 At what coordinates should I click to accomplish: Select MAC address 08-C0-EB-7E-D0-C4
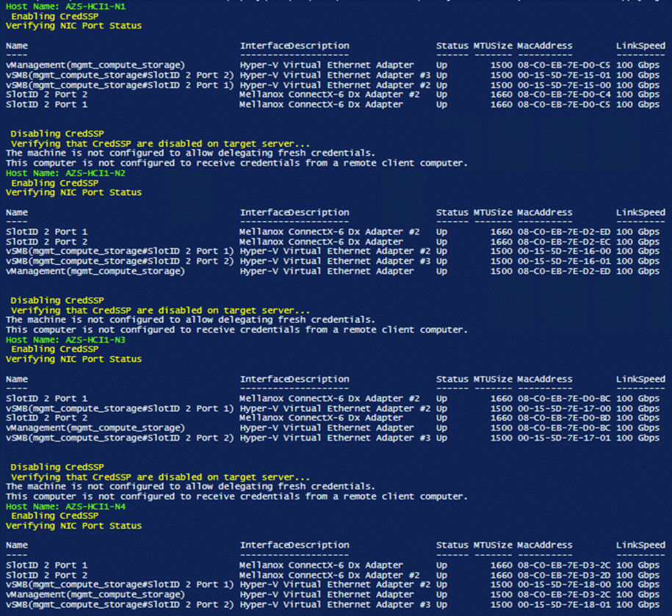point(563,94)
